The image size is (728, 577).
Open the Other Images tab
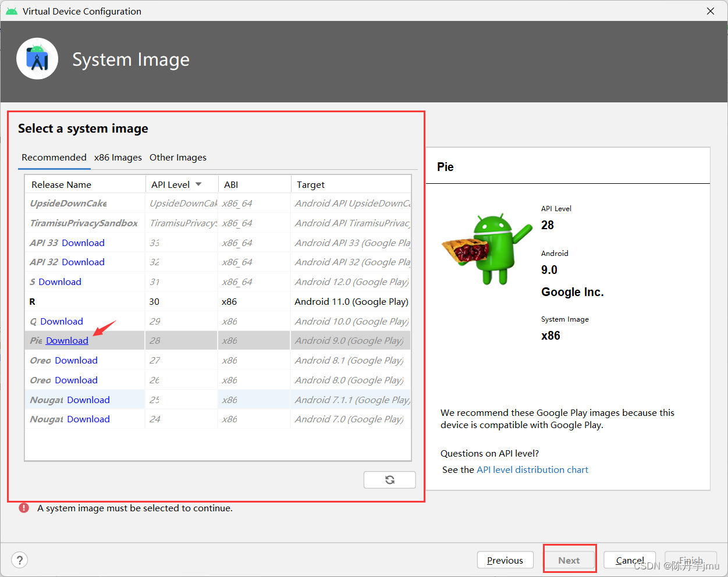coord(178,158)
